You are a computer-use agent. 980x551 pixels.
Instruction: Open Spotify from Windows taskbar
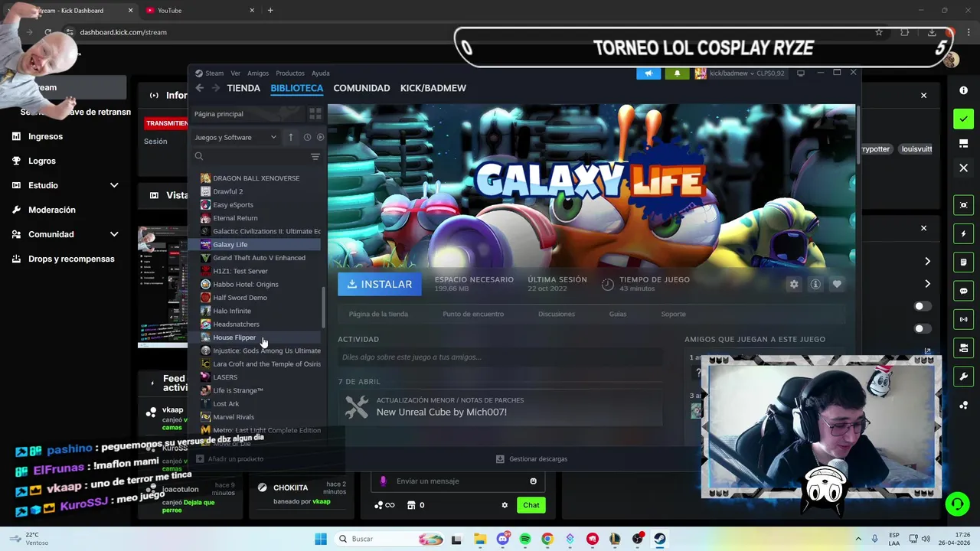point(525,539)
